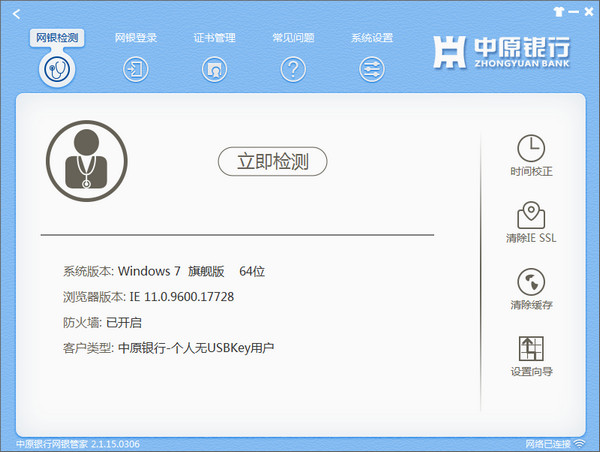Open the 网银登录 login icon
Image resolution: width=600 pixels, height=452 pixels.
(x=135, y=69)
